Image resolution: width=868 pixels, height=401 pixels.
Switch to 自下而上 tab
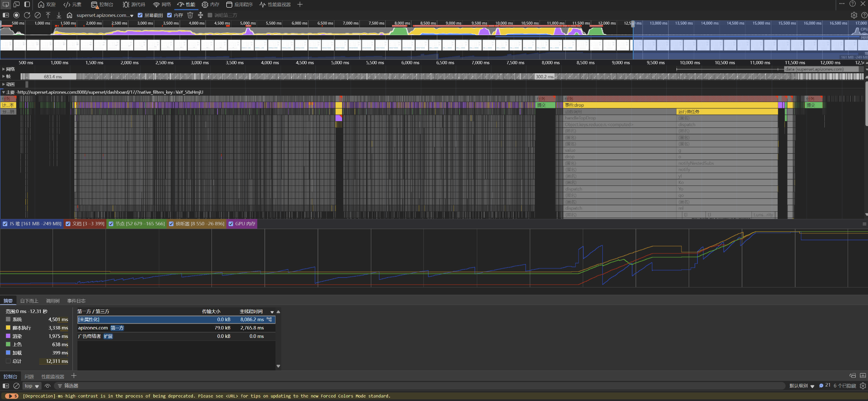[29, 301]
